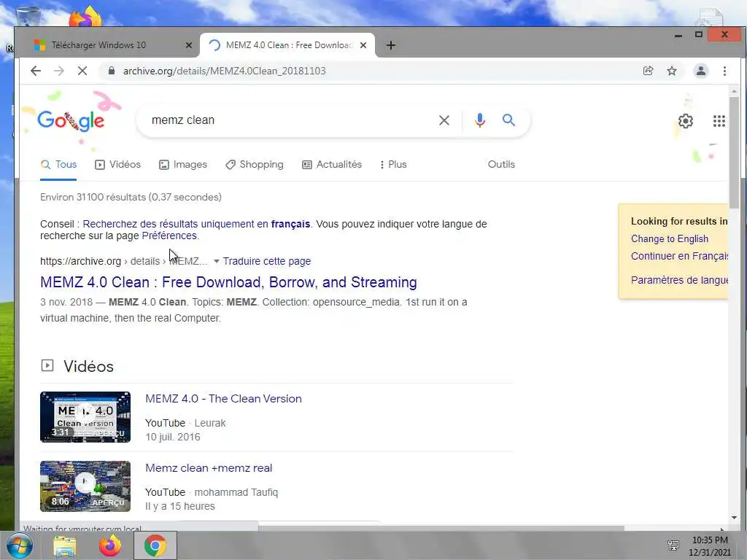Click the scrollbar down arrow
This screenshot has width=747, height=560.
click(x=734, y=518)
